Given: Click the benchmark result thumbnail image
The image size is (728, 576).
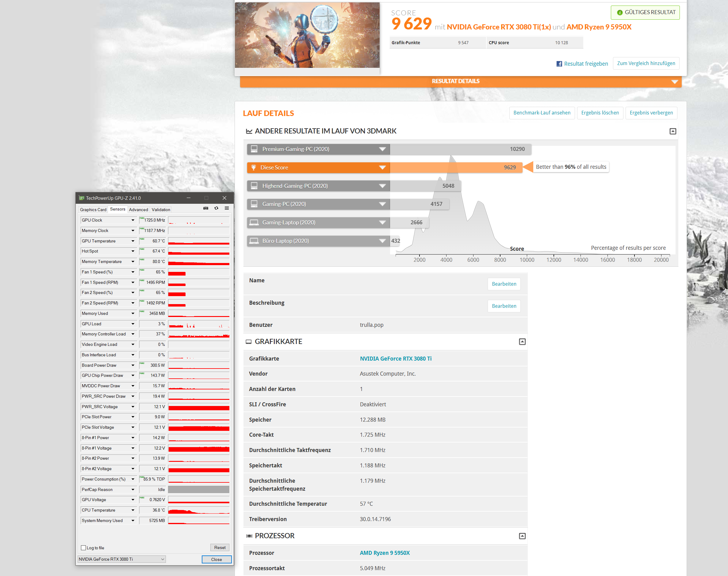Looking at the screenshot, I should pyautogui.click(x=307, y=35).
